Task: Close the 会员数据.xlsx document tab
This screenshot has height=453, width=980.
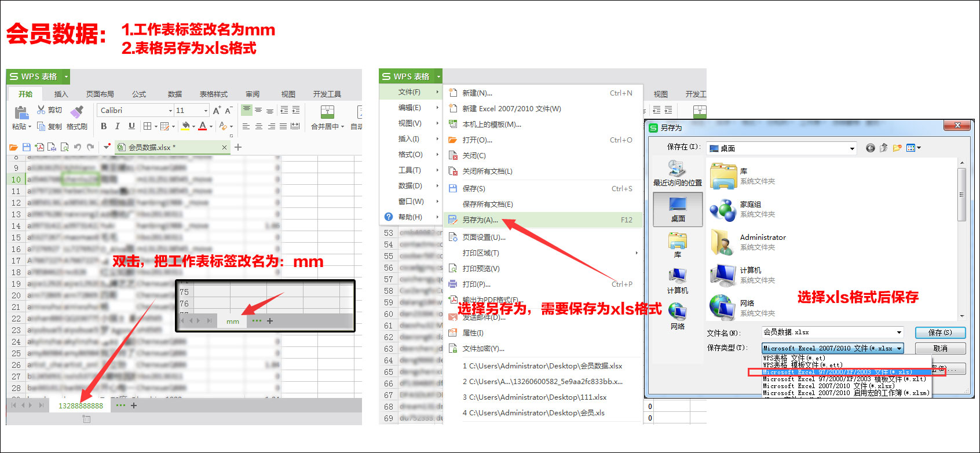Action: pyautogui.click(x=225, y=147)
